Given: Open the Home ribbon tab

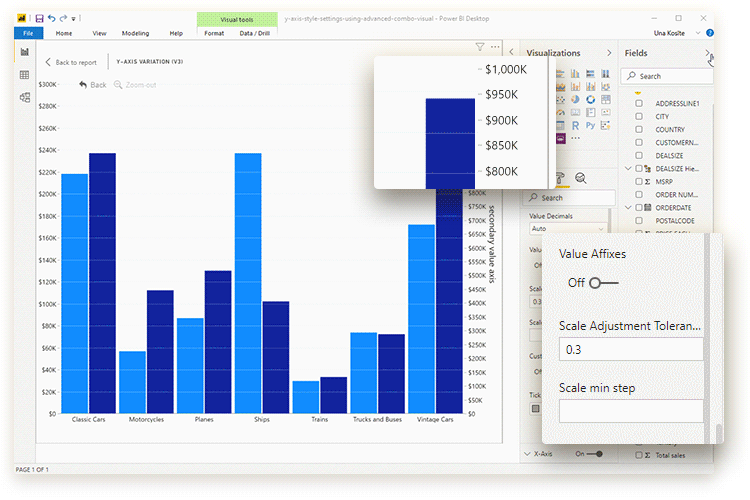Looking at the screenshot, I should coord(64,33).
